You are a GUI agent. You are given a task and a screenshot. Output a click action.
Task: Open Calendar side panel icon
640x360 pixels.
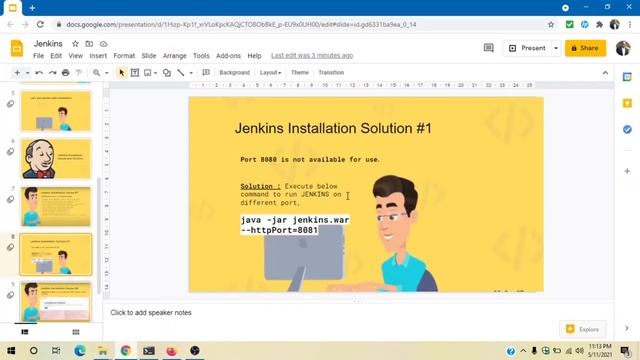[x=627, y=77]
